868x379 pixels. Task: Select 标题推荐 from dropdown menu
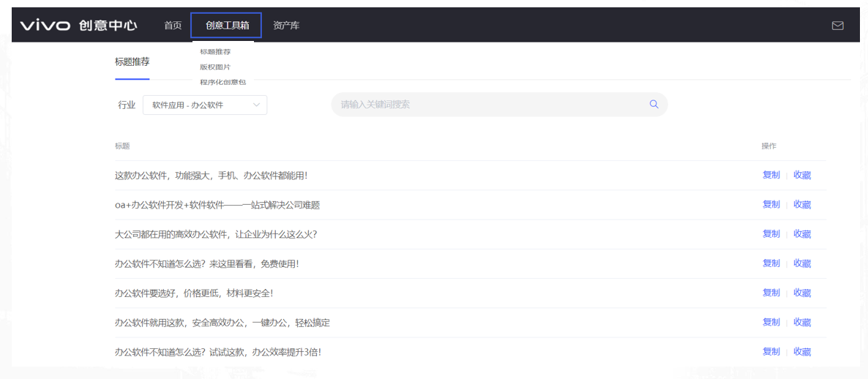click(215, 52)
